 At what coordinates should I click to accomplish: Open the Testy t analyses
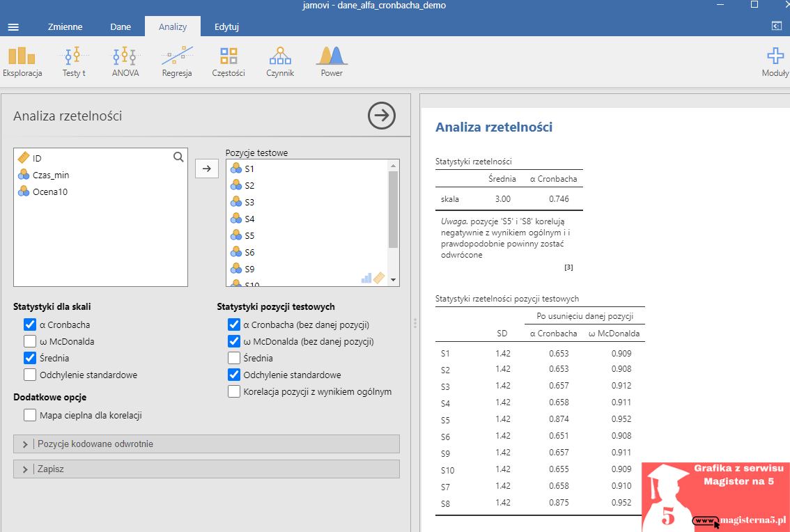[73, 61]
